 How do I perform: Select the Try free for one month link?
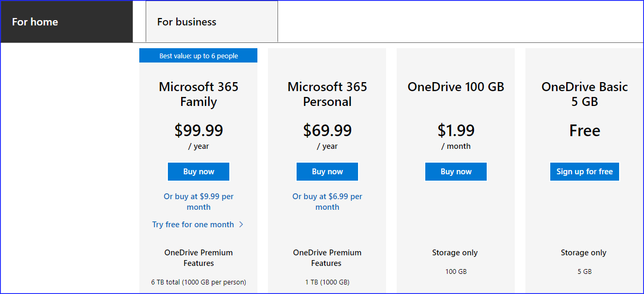[193, 225]
